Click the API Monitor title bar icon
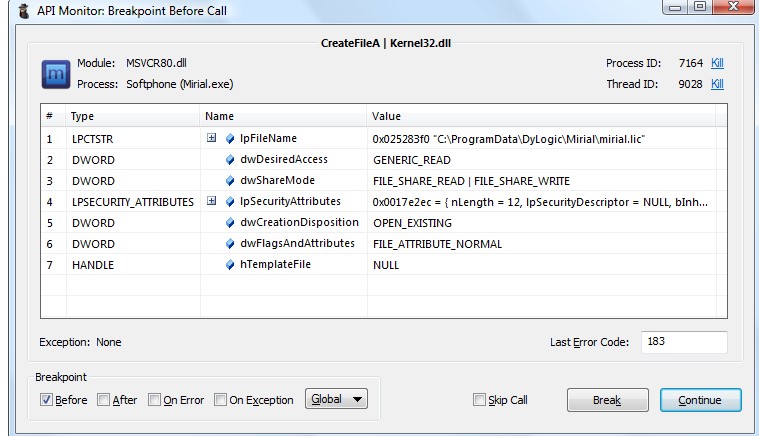Viewport: 759px width, 436px height. (x=20, y=13)
